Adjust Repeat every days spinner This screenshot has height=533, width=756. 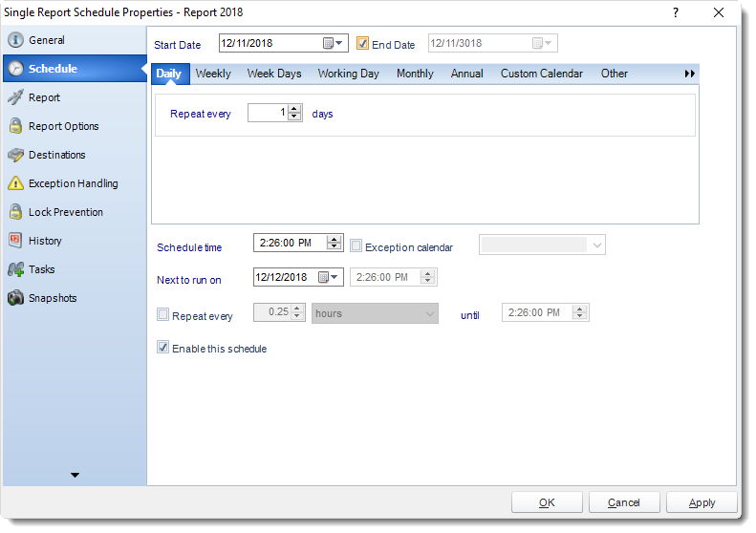click(294, 113)
